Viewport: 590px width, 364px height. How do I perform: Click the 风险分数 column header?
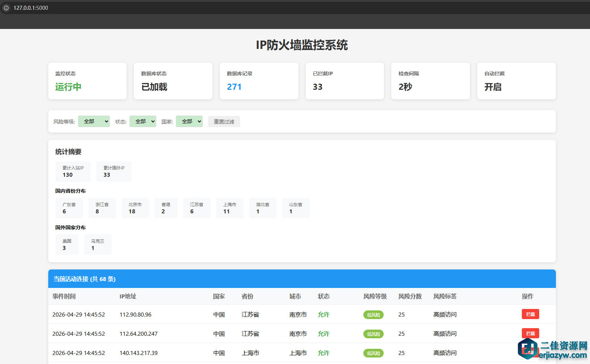click(x=410, y=296)
